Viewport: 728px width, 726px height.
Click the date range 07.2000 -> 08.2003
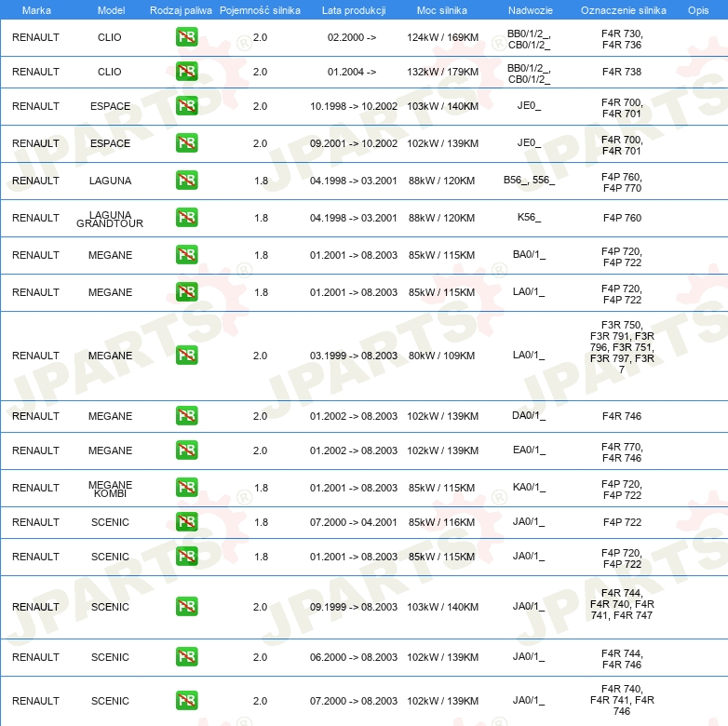click(x=354, y=701)
